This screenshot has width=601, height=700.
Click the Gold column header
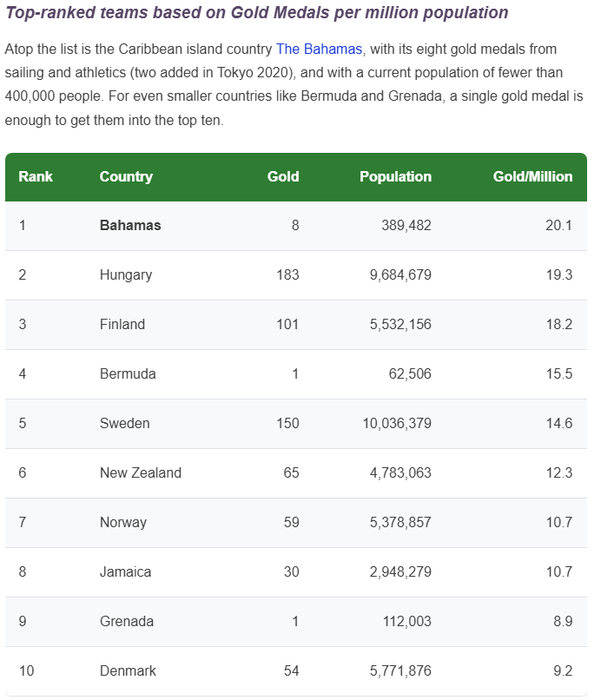(283, 176)
